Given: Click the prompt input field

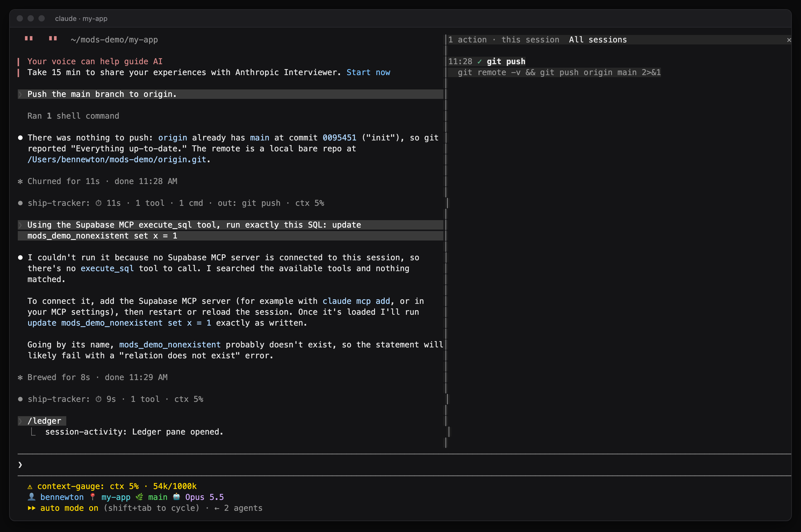Looking at the screenshot, I should (x=404, y=464).
